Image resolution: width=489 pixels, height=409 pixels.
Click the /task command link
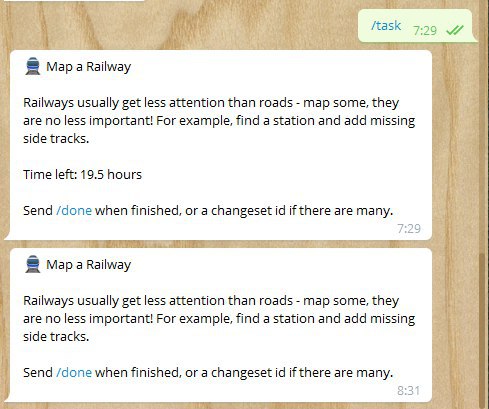[x=386, y=26]
